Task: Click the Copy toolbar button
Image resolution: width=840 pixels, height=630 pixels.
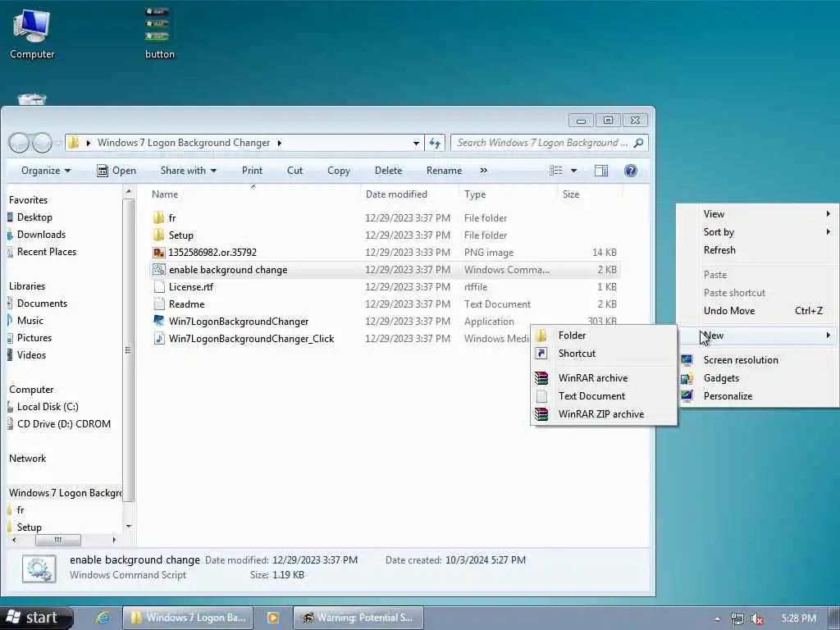Action: tap(339, 171)
